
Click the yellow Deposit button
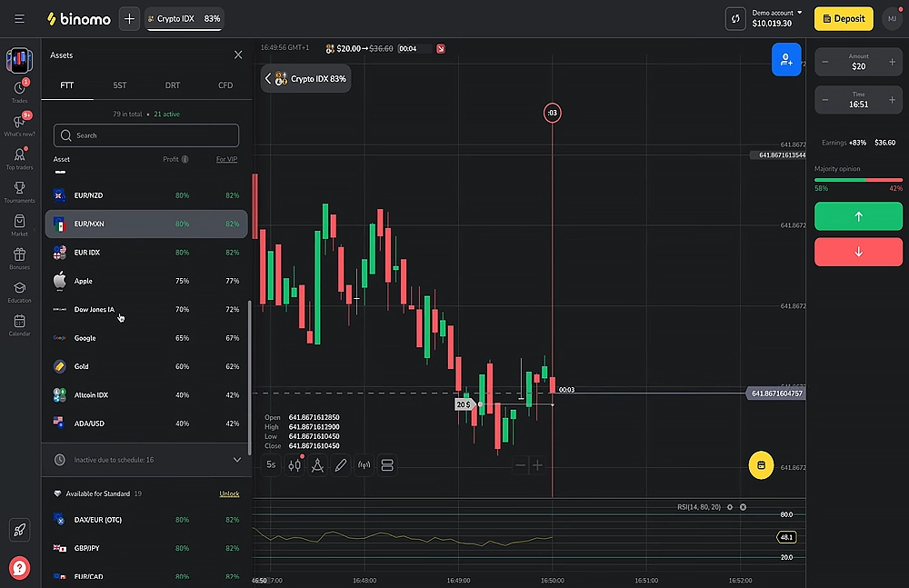[844, 18]
